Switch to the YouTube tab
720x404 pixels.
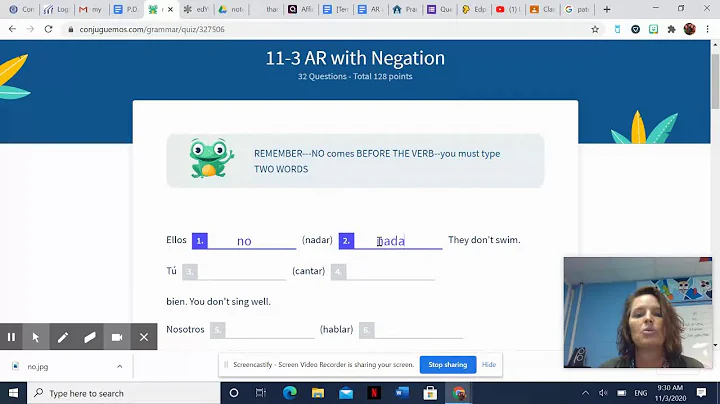[x=508, y=9]
